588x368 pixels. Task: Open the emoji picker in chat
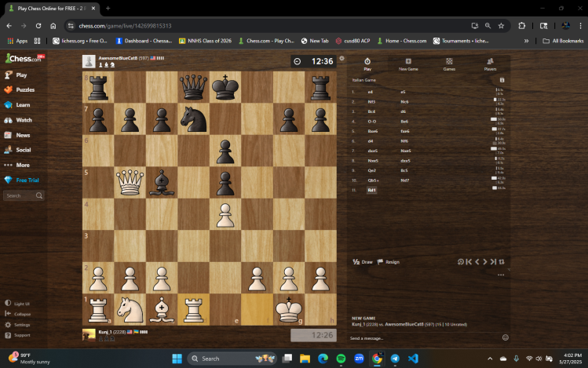point(505,337)
